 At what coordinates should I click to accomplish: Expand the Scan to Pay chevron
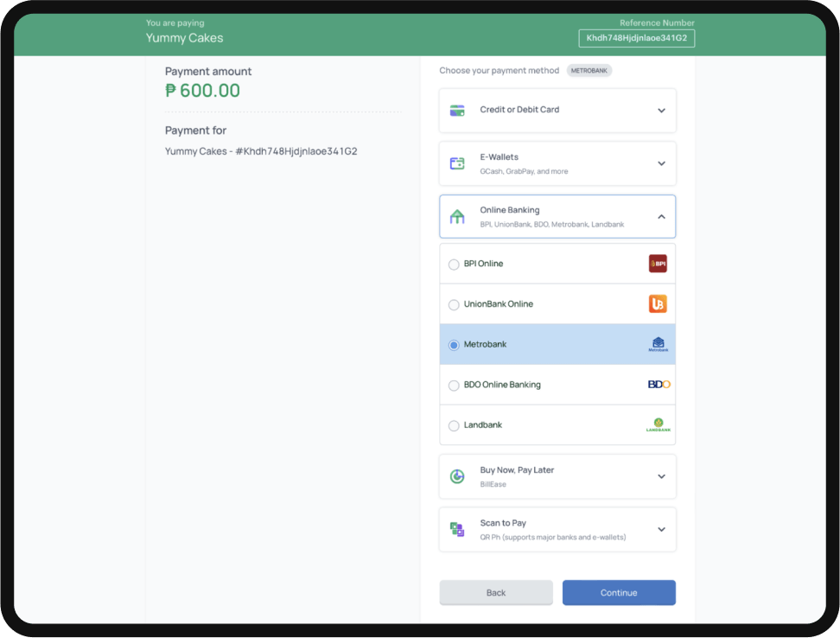pyautogui.click(x=662, y=529)
